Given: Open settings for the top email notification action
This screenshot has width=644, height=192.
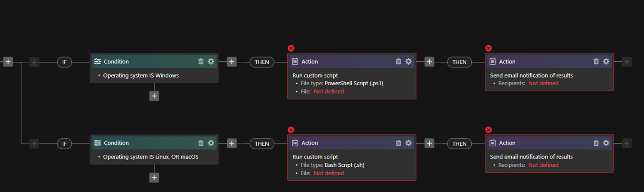Looking at the screenshot, I should (606, 62).
